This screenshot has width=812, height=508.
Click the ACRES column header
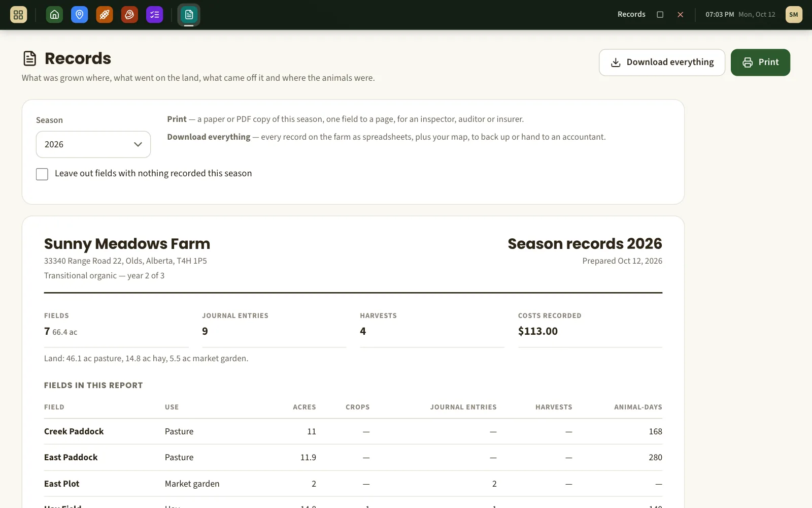(304, 407)
